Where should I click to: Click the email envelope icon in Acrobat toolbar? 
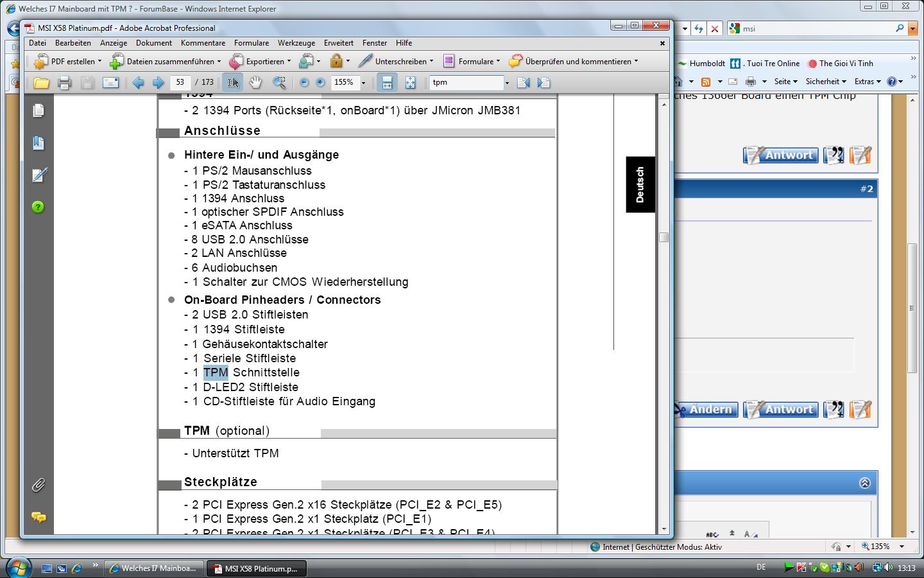coord(110,83)
